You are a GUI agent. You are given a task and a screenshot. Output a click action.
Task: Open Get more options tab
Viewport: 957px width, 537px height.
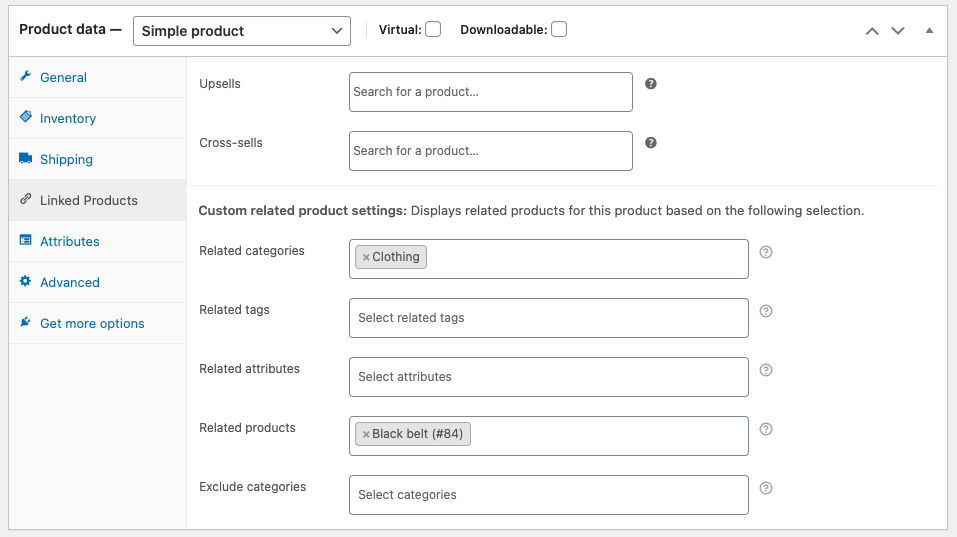click(x=98, y=323)
